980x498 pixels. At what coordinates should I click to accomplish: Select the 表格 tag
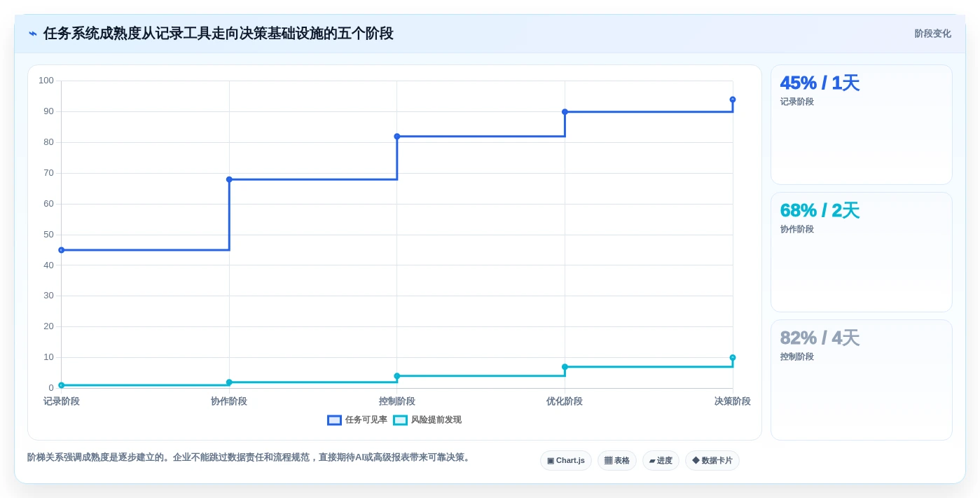[x=616, y=460]
